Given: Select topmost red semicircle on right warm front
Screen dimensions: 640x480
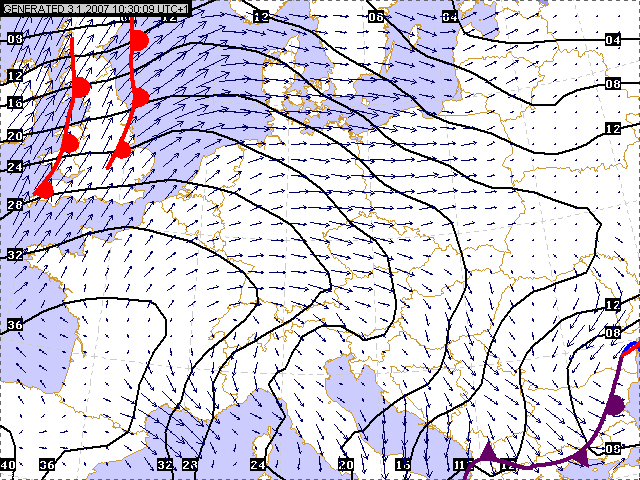Looking at the screenshot, I should pyautogui.click(x=140, y=40).
